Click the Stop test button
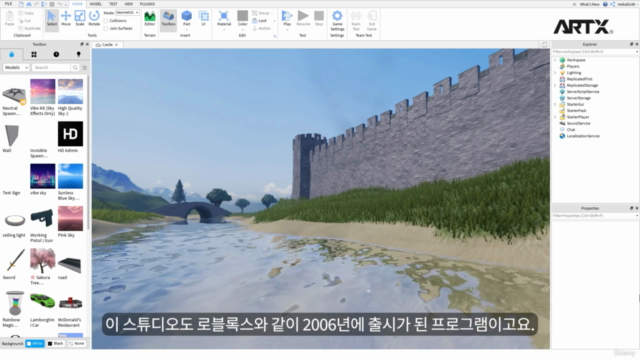The width and height of the screenshot is (640, 360). (319, 19)
